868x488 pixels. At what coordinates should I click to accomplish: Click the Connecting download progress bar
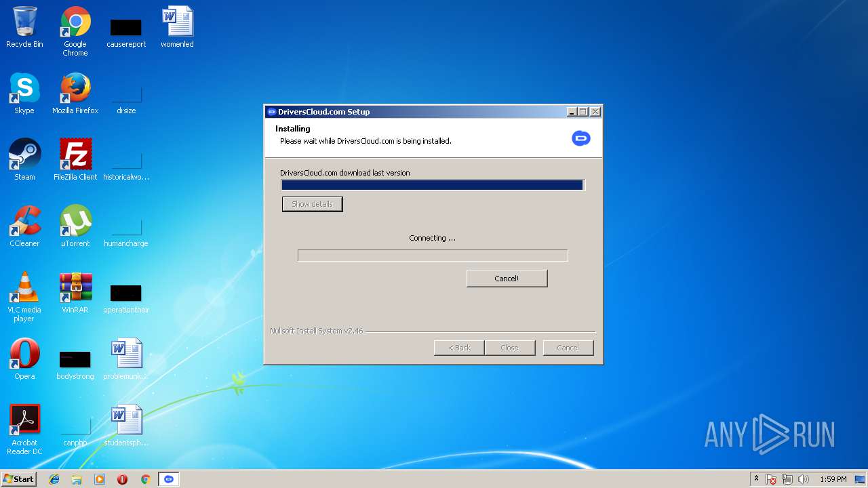click(x=433, y=256)
